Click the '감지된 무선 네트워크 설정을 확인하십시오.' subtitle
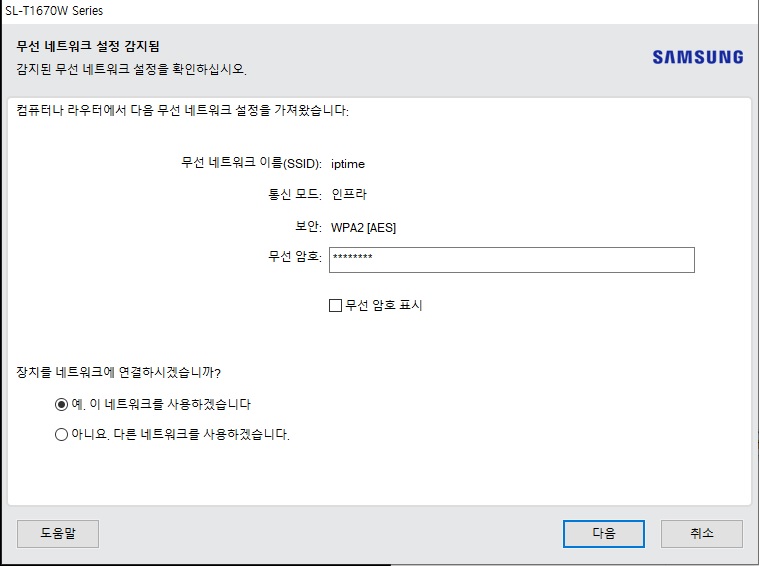759x566 pixels. (132, 69)
